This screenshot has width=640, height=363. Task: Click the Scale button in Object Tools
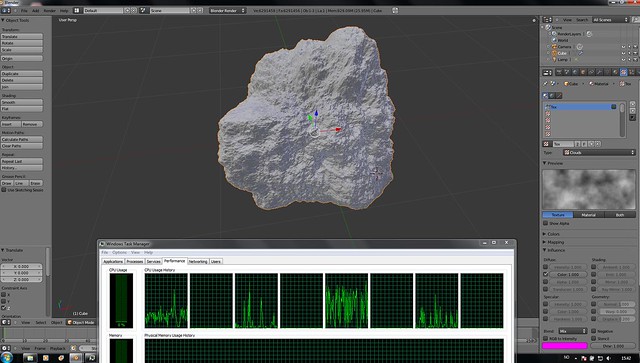pyautogui.click(x=22, y=50)
